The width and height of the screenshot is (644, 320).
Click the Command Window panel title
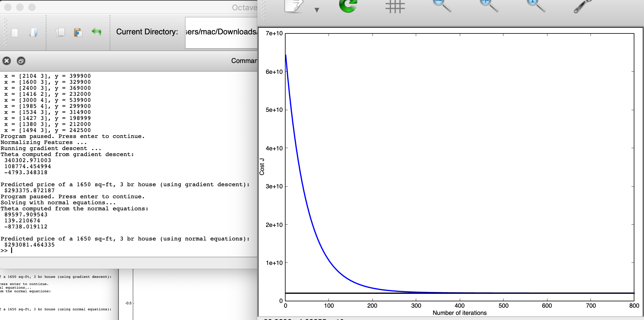(244, 61)
